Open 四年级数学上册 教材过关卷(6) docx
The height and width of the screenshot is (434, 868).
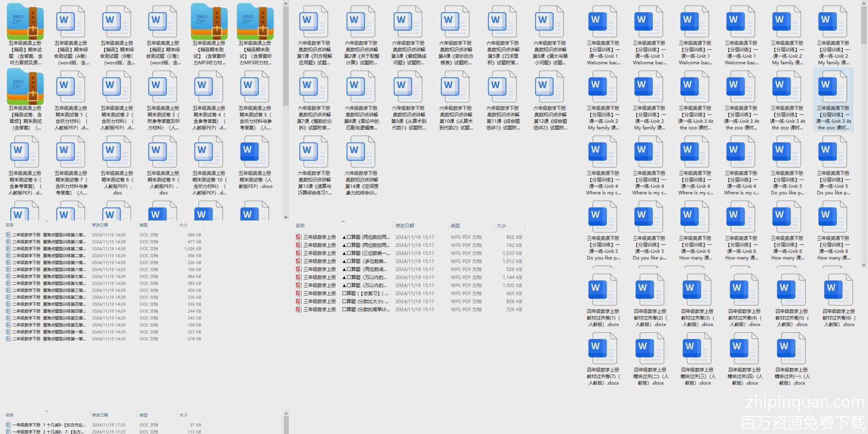click(x=838, y=289)
